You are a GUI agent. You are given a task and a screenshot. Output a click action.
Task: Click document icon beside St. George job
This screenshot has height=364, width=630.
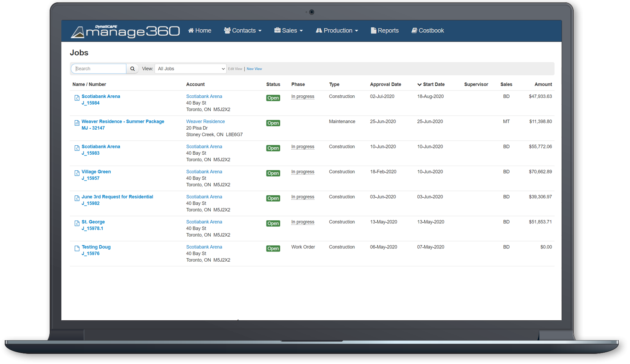(77, 223)
